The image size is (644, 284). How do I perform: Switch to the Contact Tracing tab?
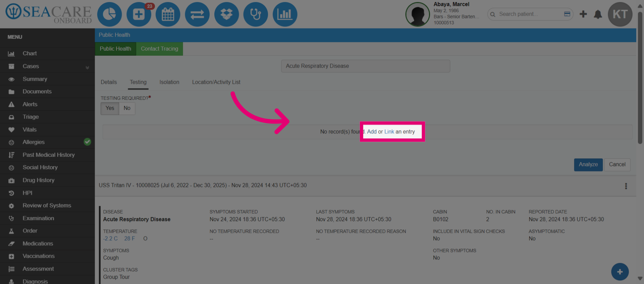159,49
